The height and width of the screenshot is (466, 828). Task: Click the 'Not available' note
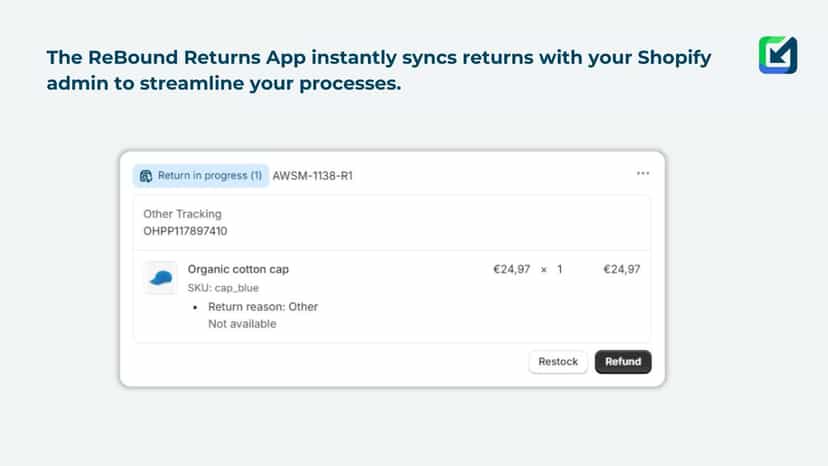pos(242,324)
